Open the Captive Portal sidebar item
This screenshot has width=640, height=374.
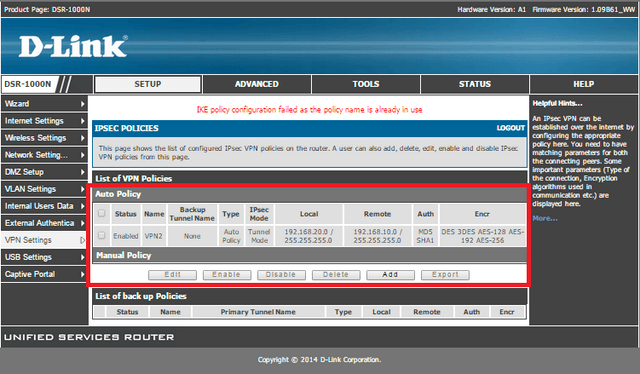[44, 274]
